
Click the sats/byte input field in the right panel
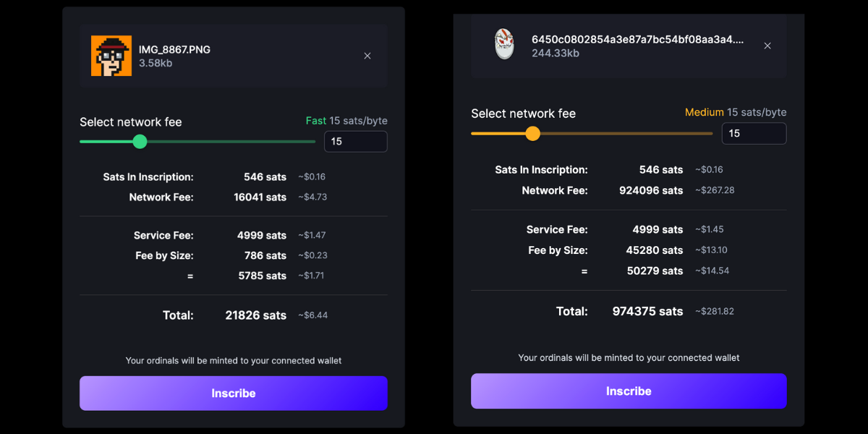click(x=754, y=133)
